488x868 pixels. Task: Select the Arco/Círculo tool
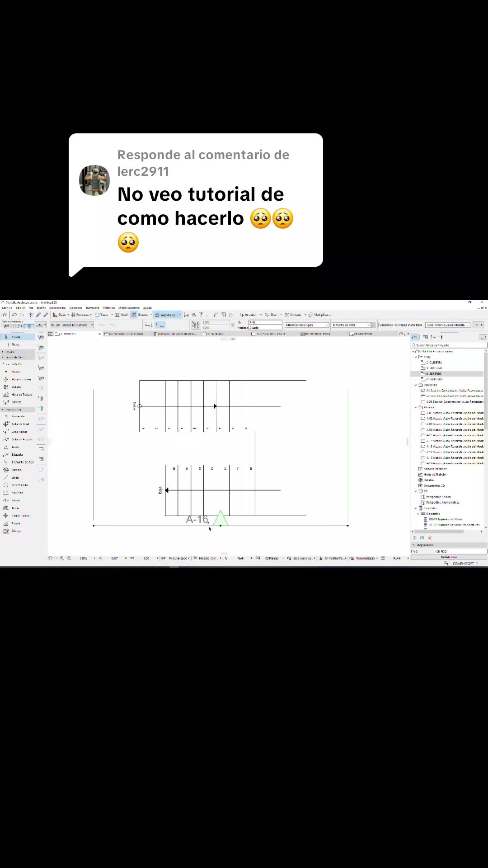point(18,485)
